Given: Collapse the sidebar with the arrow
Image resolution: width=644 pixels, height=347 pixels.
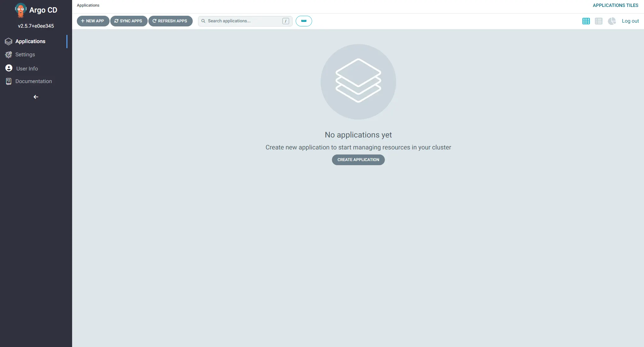Looking at the screenshot, I should 36,97.
